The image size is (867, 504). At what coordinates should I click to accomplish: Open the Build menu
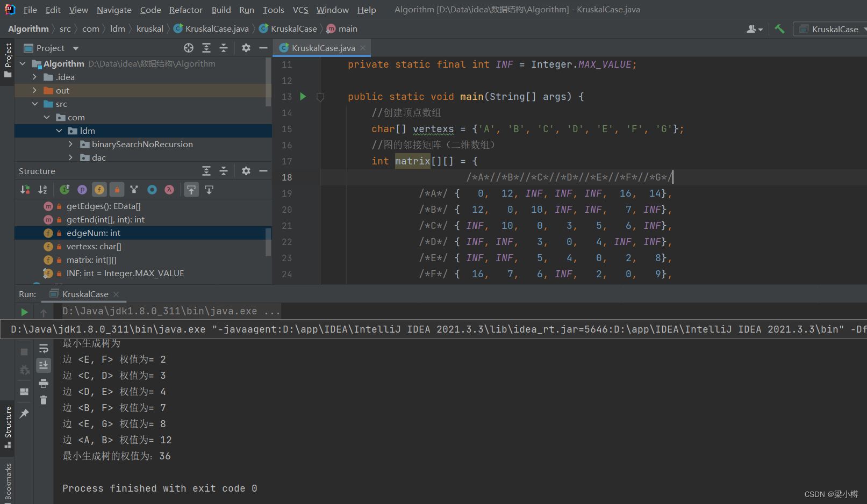[x=221, y=10]
